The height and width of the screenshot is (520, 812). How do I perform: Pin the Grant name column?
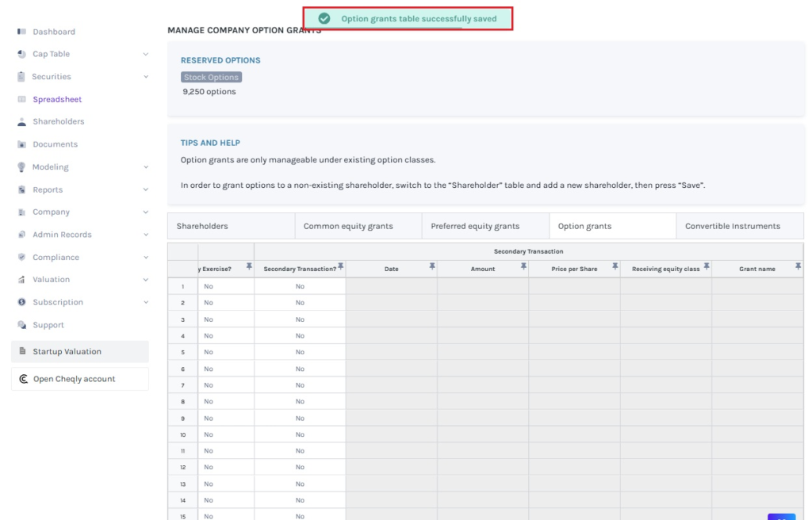pyautogui.click(x=798, y=267)
